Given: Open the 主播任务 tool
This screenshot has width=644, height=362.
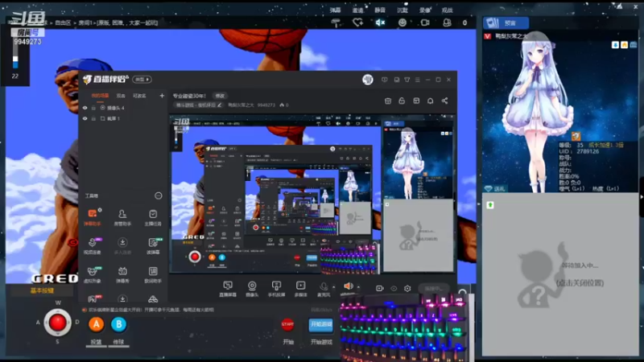Looking at the screenshot, I should [x=153, y=217].
